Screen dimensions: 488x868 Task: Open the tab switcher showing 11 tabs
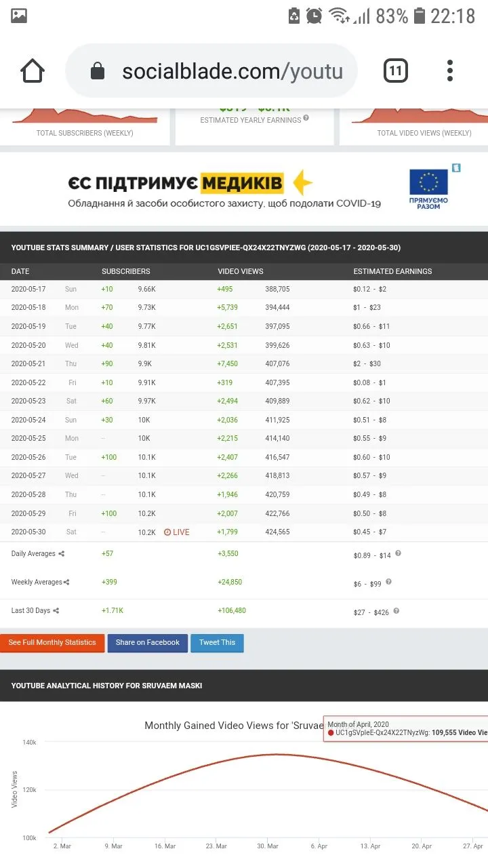coord(396,71)
